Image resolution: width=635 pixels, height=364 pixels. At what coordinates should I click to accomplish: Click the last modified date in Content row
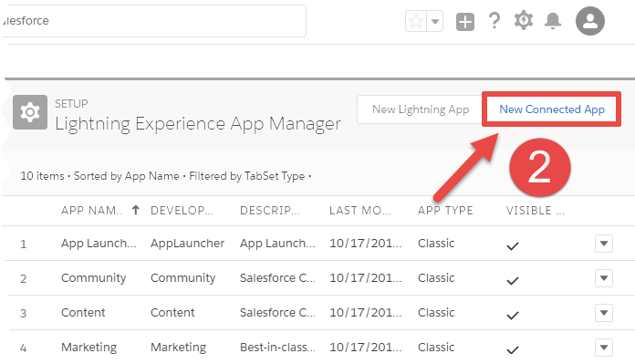click(365, 313)
